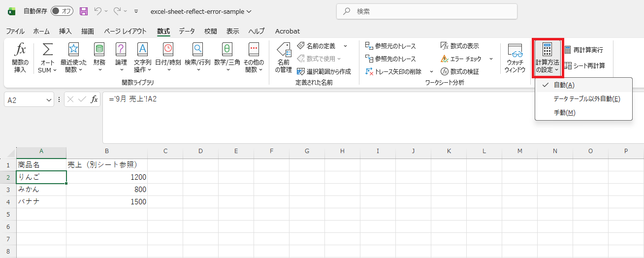Switch to the View (表示) tab

[x=233, y=31]
